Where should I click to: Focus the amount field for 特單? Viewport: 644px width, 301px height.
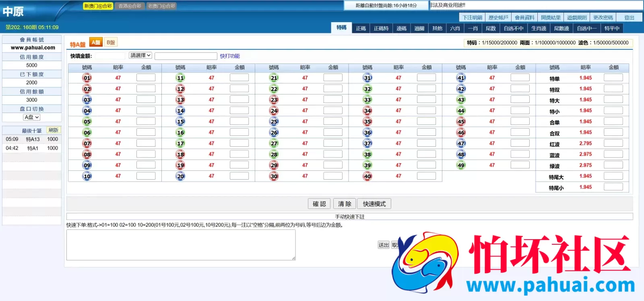pos(613,78)
